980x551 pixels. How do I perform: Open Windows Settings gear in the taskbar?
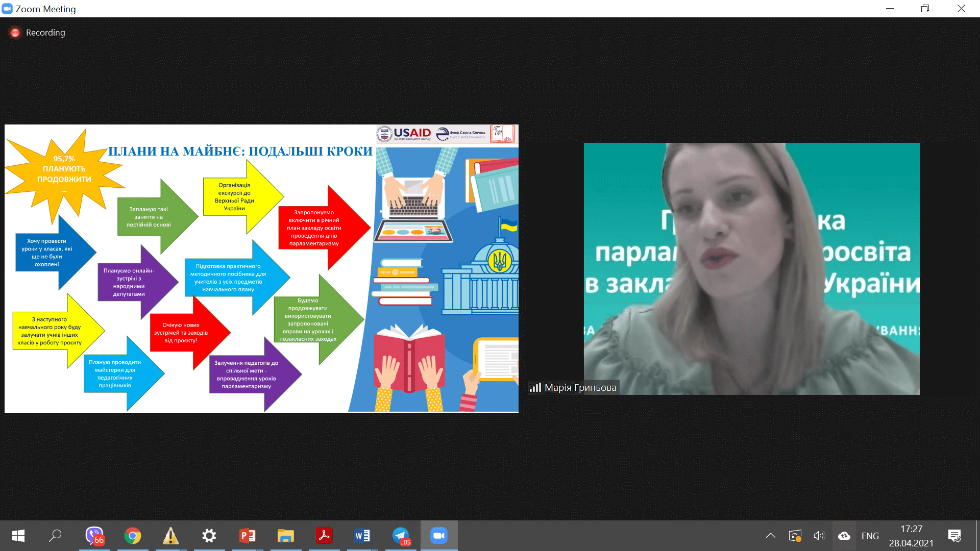coord(209,536)
